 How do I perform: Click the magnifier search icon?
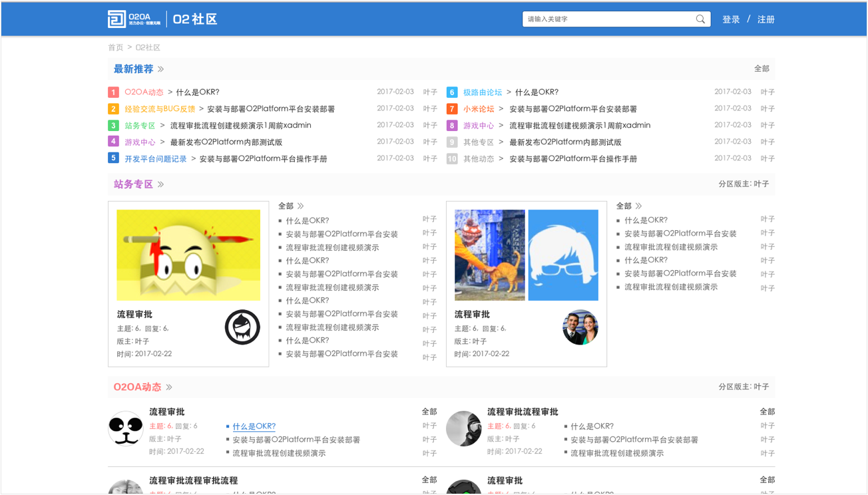700,19
